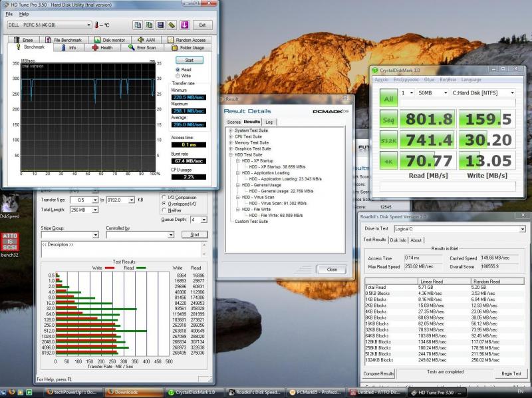Switch to the Disk monitor tab

click(x=110, y=40)
